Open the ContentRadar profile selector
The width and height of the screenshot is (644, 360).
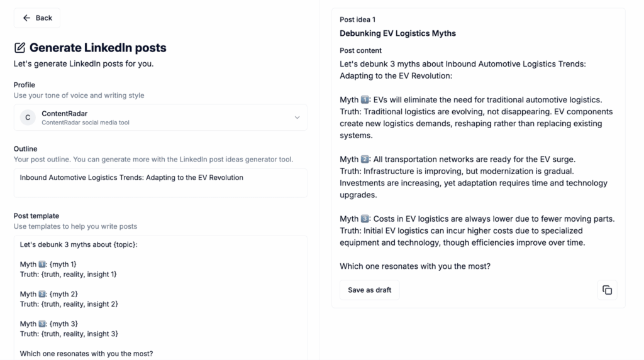tap(160, 117)
